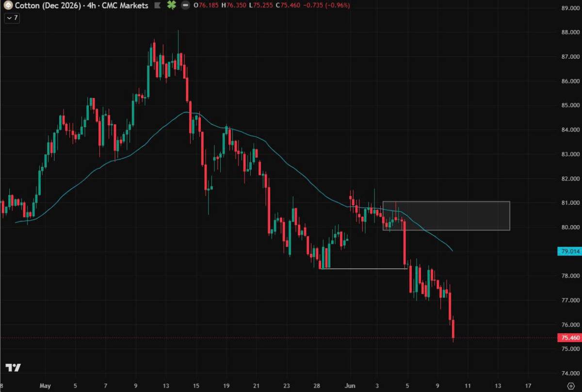Expand the collapsed indicators legend showing 7

point(12,17)
